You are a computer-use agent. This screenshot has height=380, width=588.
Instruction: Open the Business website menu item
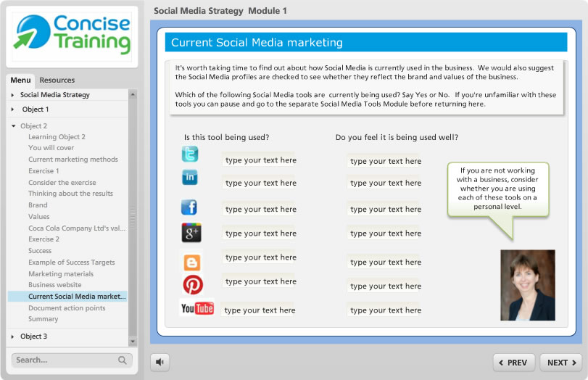(55, 285)
